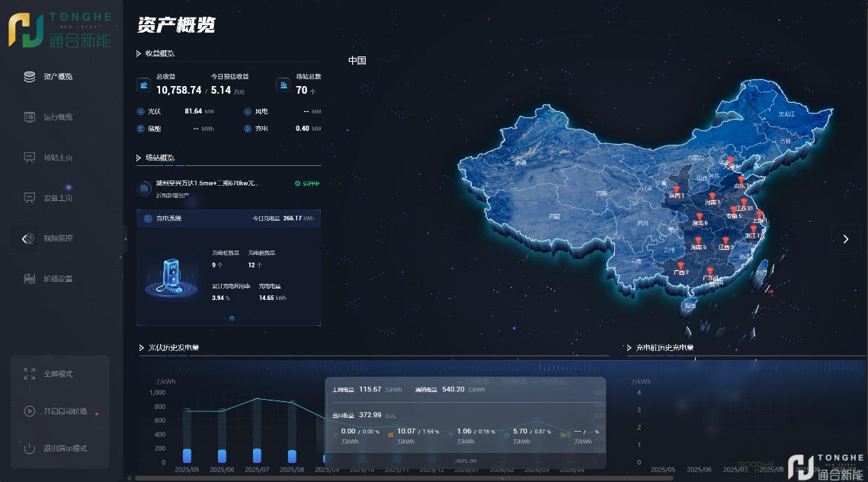Select the 广西 2 map marker
This screenshot has width=868, height=482.
click(681, 267)
